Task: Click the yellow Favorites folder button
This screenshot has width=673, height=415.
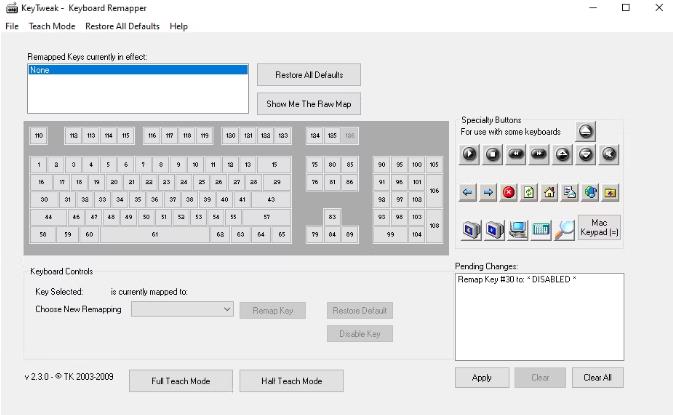Action: point(610,193)
